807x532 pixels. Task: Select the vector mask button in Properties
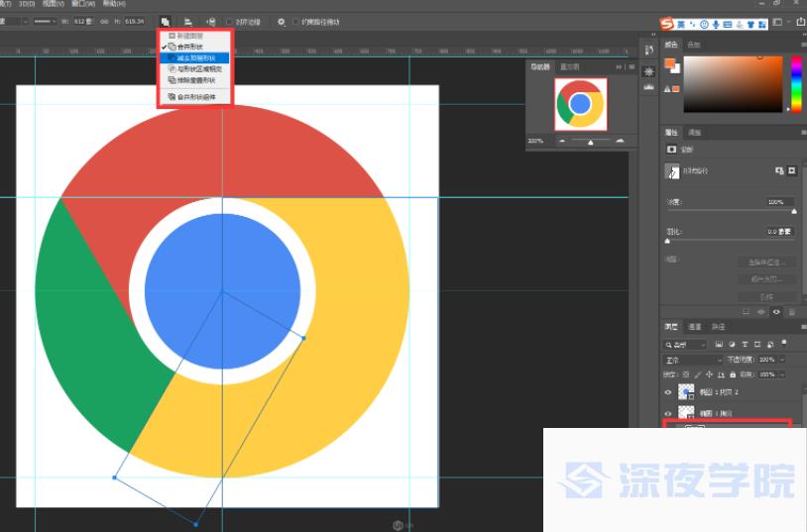coord(792,170)
